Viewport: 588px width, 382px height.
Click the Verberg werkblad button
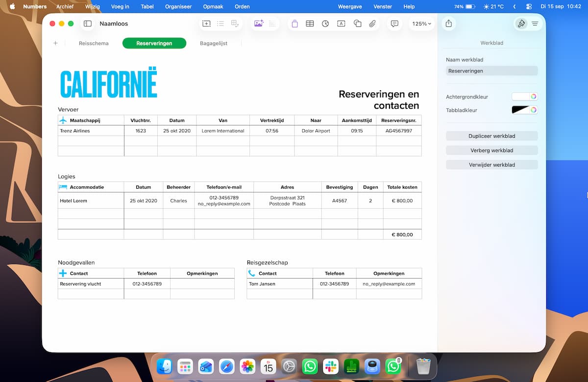coord(492,150)
